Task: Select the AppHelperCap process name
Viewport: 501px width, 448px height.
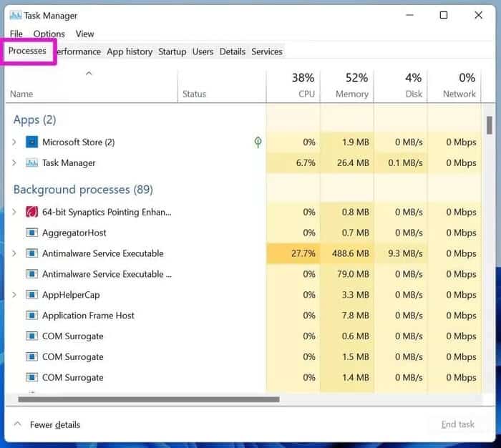Action: [71, 295]
